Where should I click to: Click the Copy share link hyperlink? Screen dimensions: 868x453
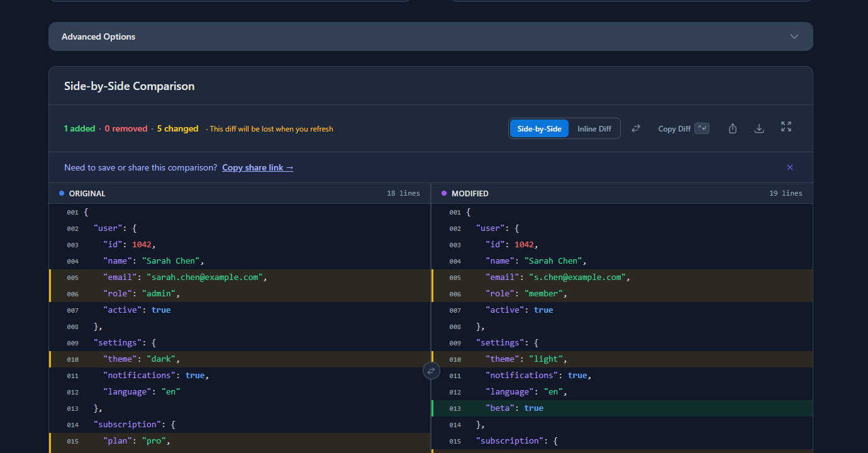(257, 167)
